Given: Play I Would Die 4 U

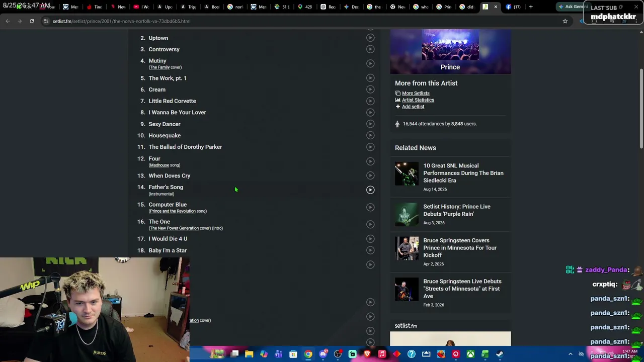Looking at the screenshot, I should point(370,239).
